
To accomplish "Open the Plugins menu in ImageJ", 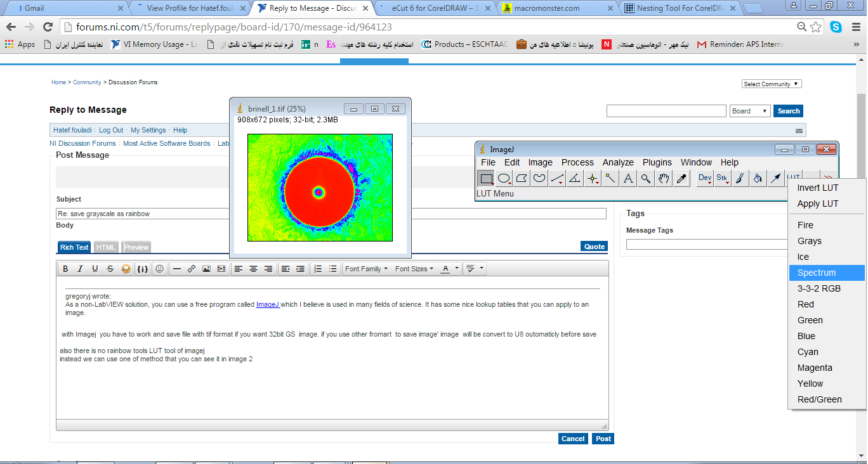I will [x=657, y=162].
